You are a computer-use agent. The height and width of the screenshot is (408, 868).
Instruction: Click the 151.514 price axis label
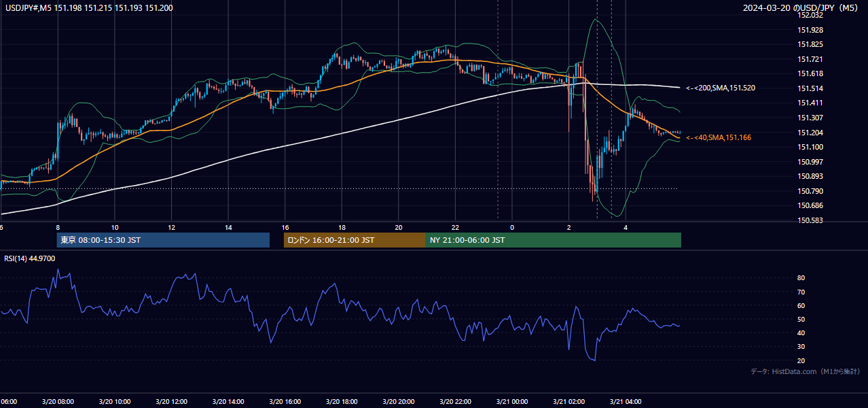[810, 88]
